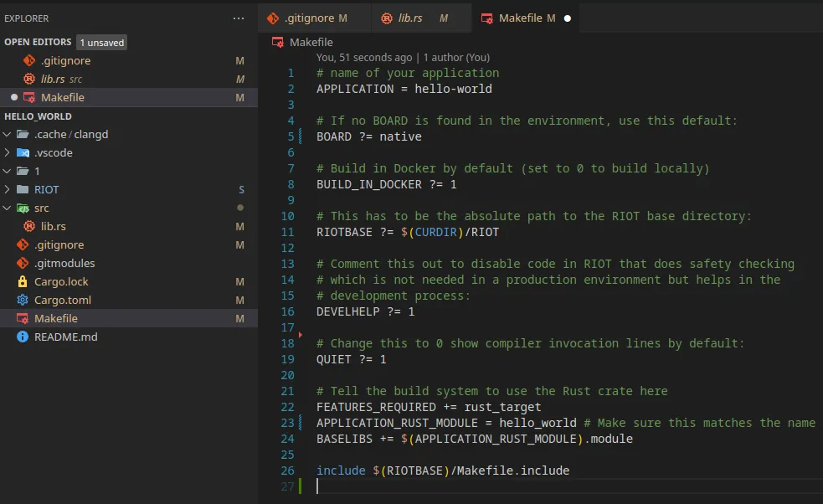Screen dimensions: 823x504
Task: Open lib.rs src from Open Editors list
Action: (129, 80)
